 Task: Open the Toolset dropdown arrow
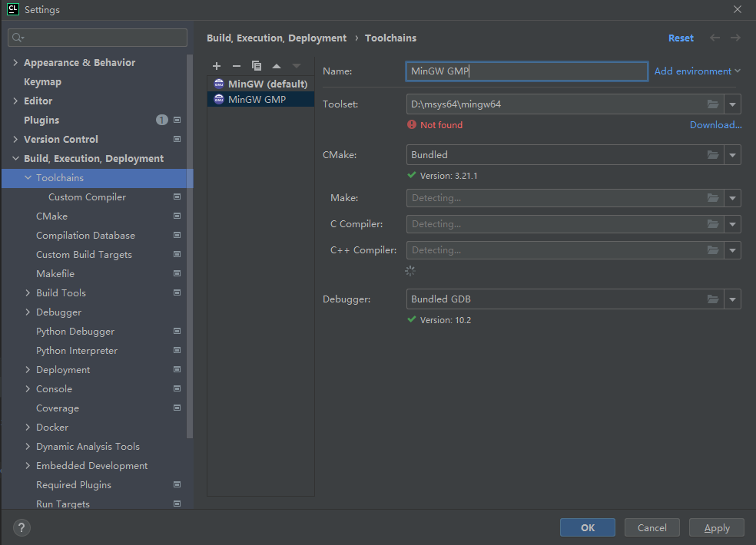pyautogui.click(x=732, y=104)
